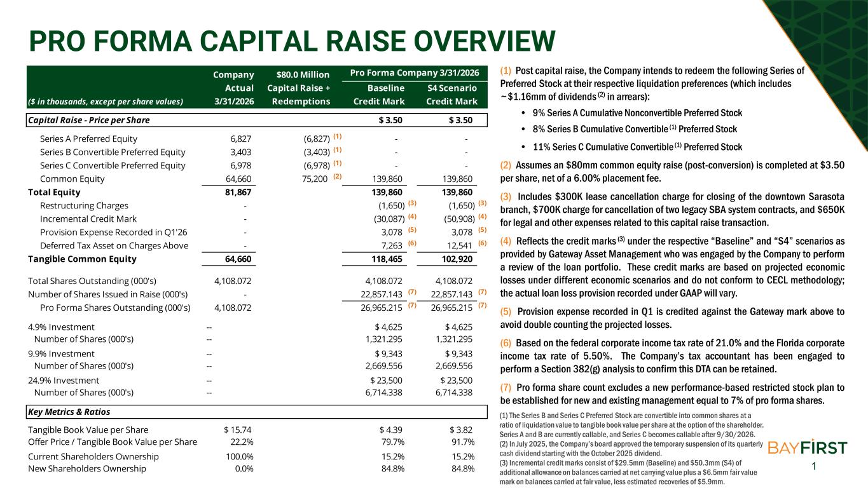The width and height of the screenshot is (868, 488).
Task: Click the New Shareholders Ownership 84.8% Baseline value
Action: [x=392, y=469]
